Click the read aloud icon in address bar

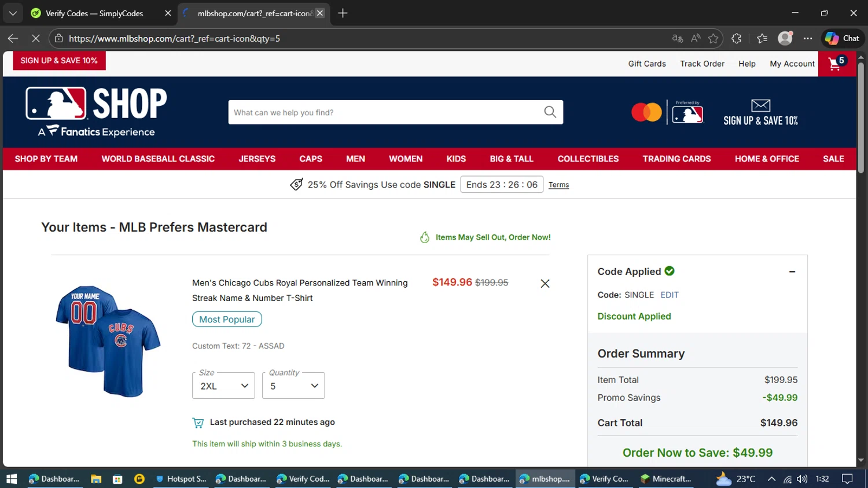(x=696, y=38)
